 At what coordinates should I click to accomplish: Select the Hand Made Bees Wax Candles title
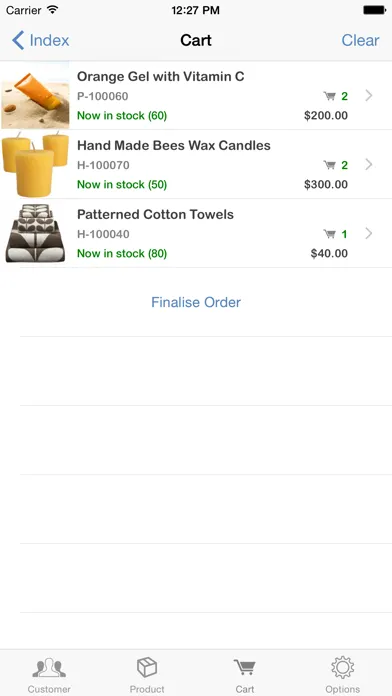tap(174, 146)
